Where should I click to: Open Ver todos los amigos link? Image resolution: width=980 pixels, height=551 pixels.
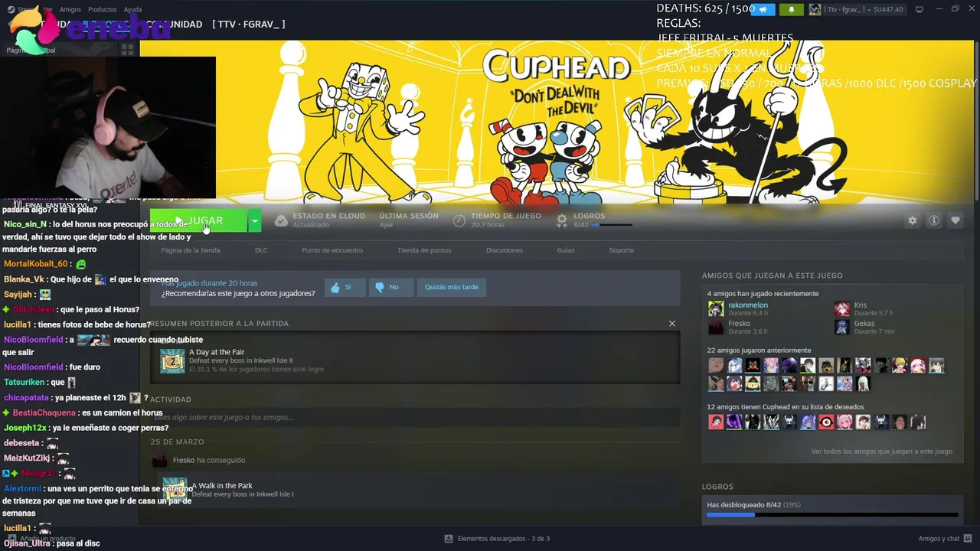(x=882, y=452)
